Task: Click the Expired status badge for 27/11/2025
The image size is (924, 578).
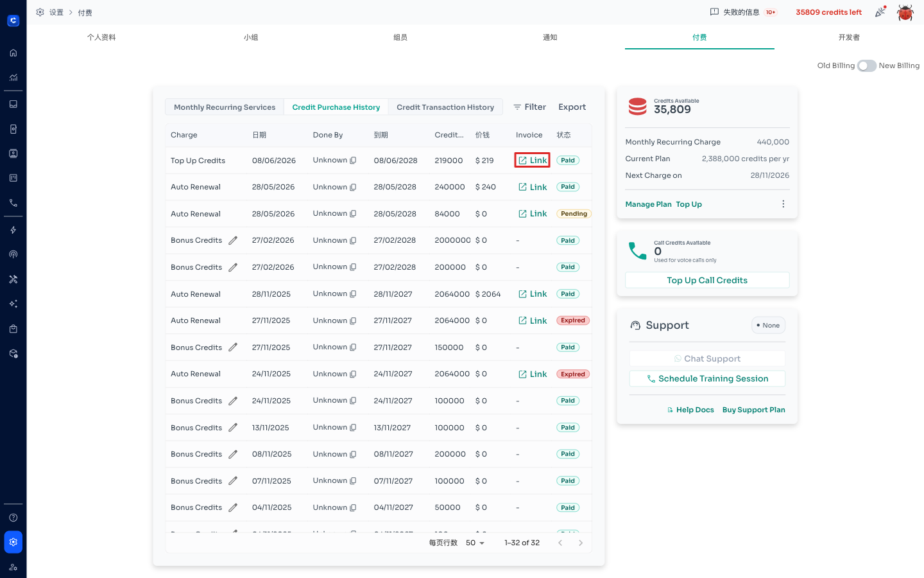Action: 572,320
